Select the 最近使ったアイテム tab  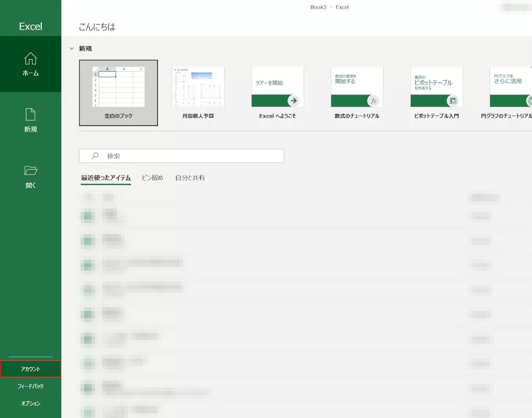(x=106, y=178)
